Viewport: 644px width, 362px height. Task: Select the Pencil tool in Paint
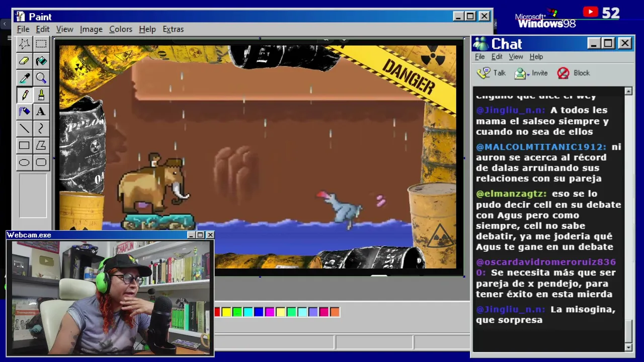click(x=24, y=95)
